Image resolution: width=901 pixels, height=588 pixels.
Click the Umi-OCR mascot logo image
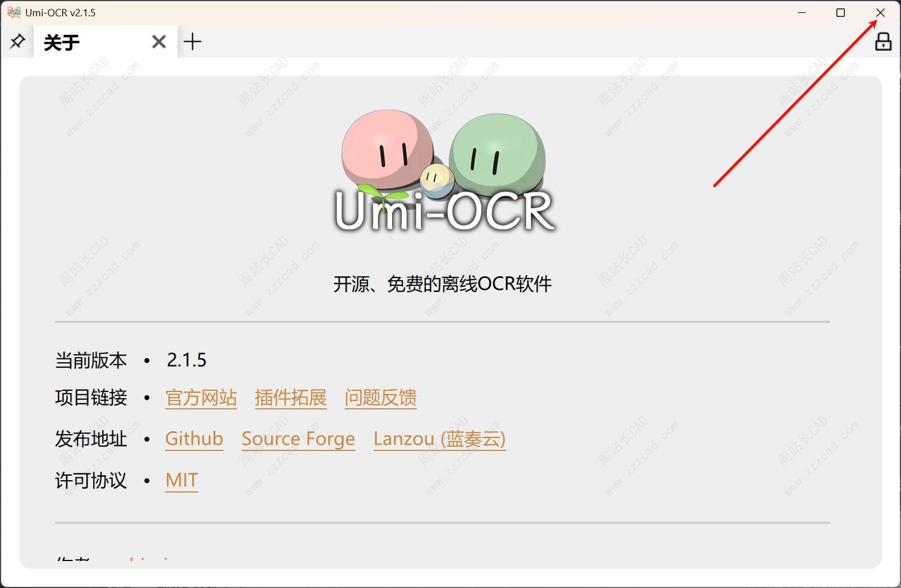point(444,171)
